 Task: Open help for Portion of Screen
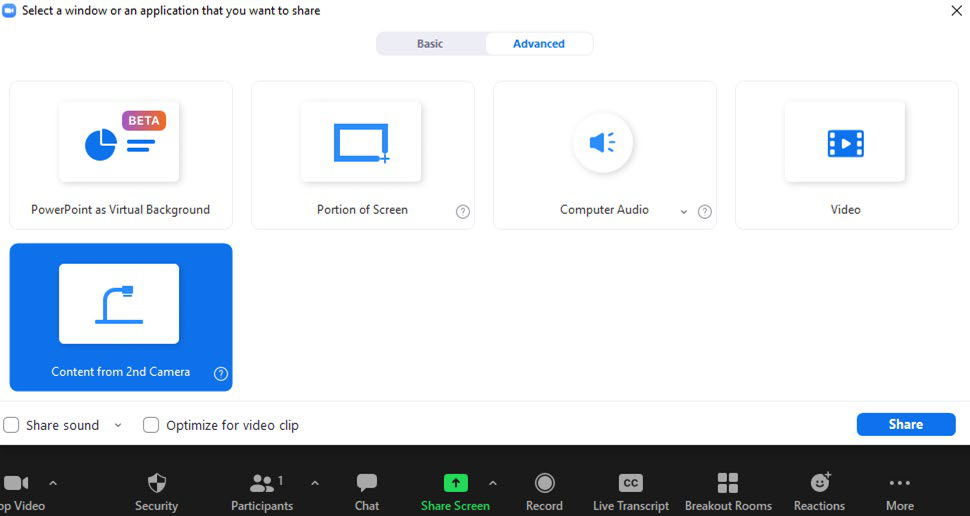[463, 212]
